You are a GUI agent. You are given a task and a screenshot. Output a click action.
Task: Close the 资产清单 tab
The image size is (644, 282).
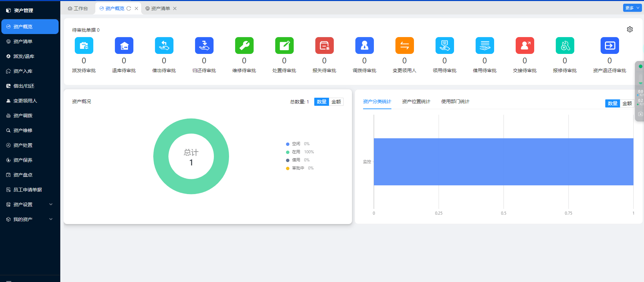point(175,8)
